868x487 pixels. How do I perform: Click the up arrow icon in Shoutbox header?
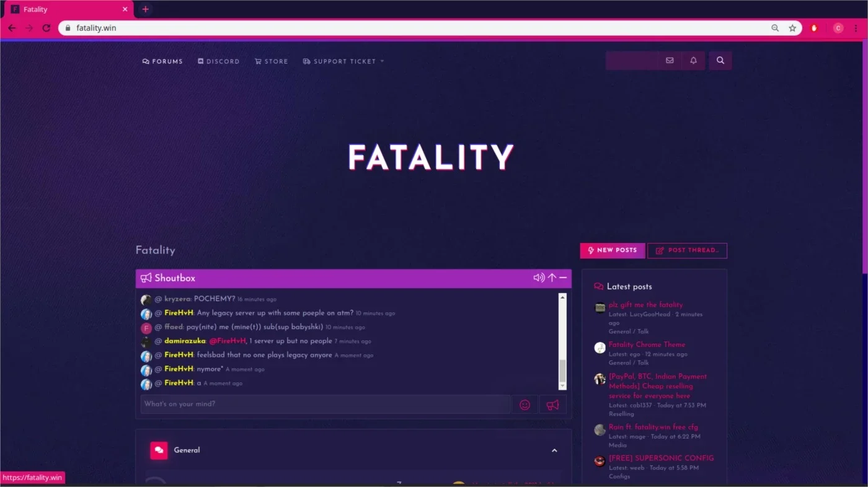552,278
